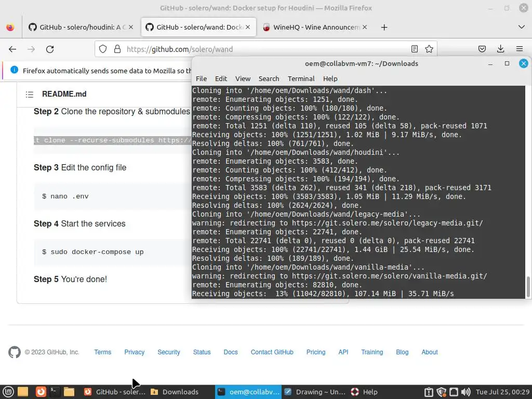The width and height of the screenshot is (532, 399).
Task: Open the clock showing Tue Jul 25
Action: [x=502, y=392]
